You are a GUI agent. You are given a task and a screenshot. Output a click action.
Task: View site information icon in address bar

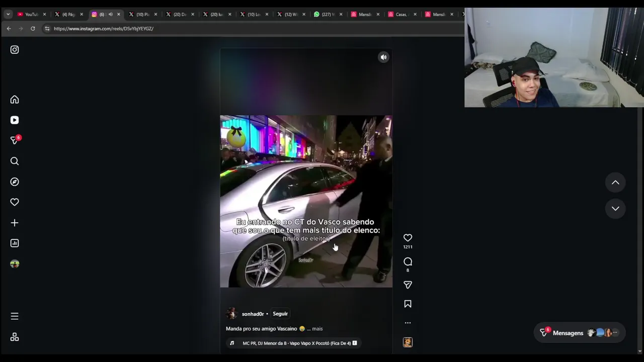[x=47, y=29]
